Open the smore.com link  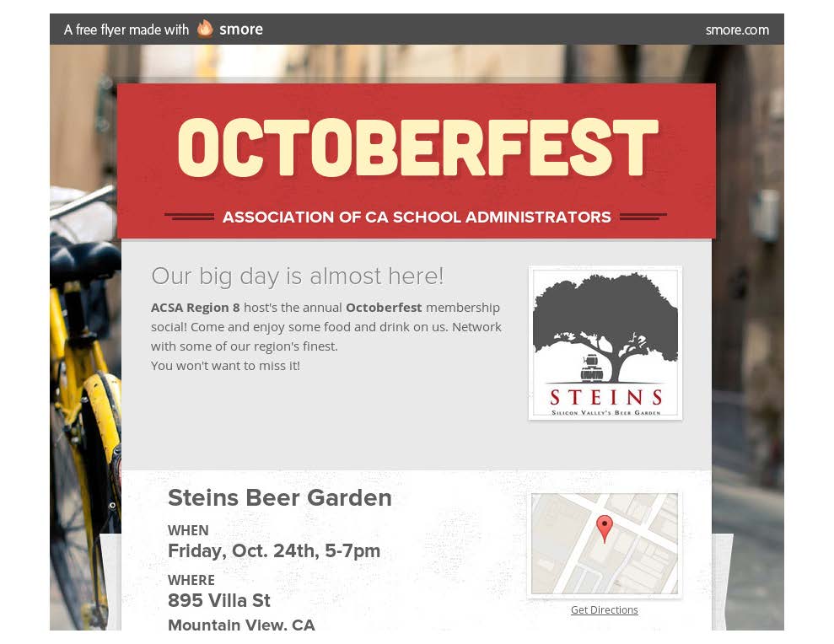coord(737,30)
